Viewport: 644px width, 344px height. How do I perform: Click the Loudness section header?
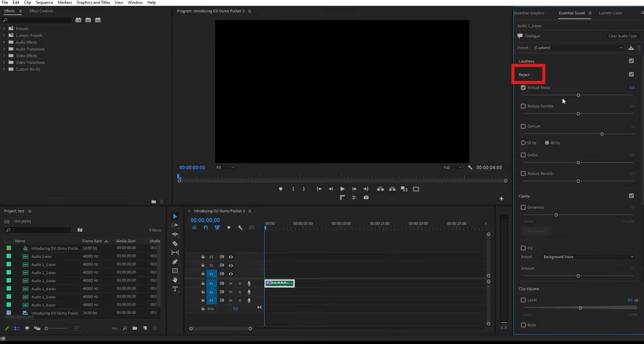526,61
